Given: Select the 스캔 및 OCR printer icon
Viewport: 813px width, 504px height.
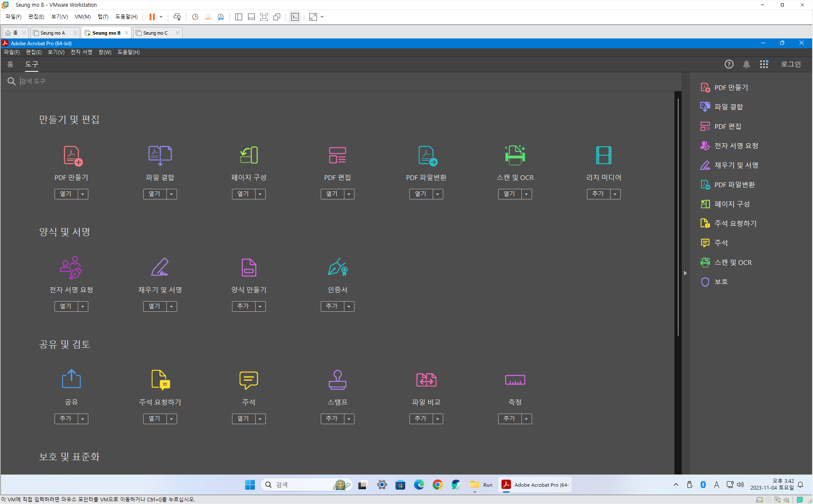Looking at the screenshot, I should 515,155.
